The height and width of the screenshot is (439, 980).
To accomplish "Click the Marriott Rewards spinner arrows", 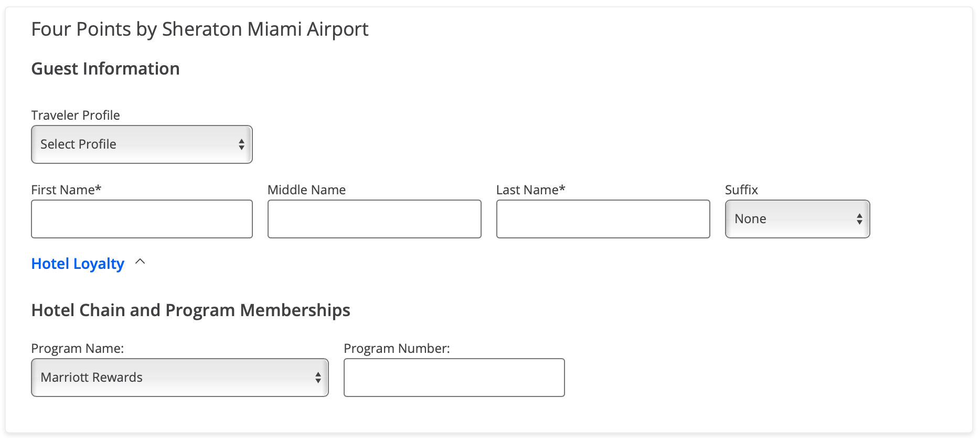I will click(x=318, y=377).
